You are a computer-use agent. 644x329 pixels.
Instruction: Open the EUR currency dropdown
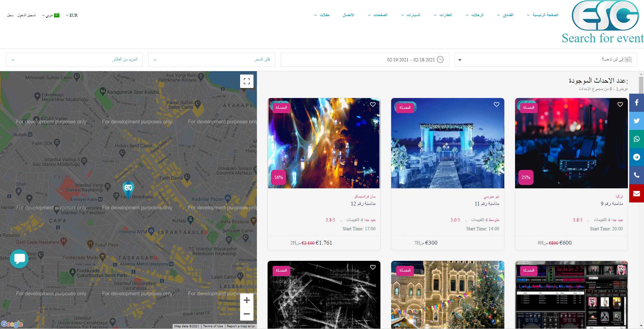72,15
